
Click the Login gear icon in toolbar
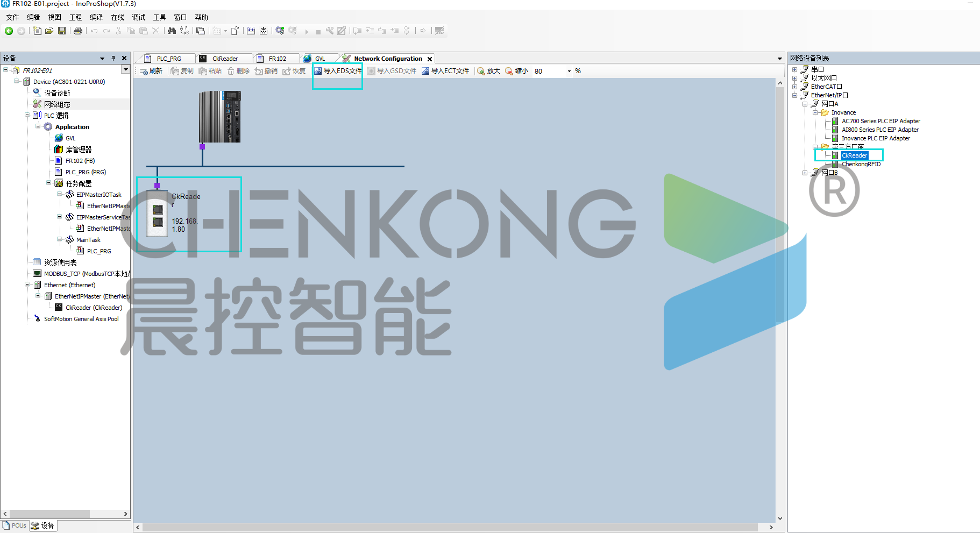tap(280, 31)
